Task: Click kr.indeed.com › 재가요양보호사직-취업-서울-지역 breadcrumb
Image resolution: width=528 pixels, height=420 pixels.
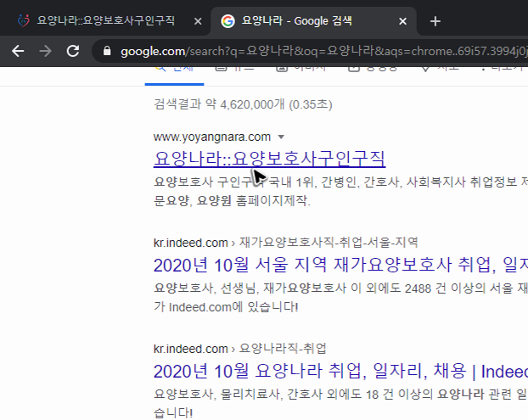Action: [285, 243]
